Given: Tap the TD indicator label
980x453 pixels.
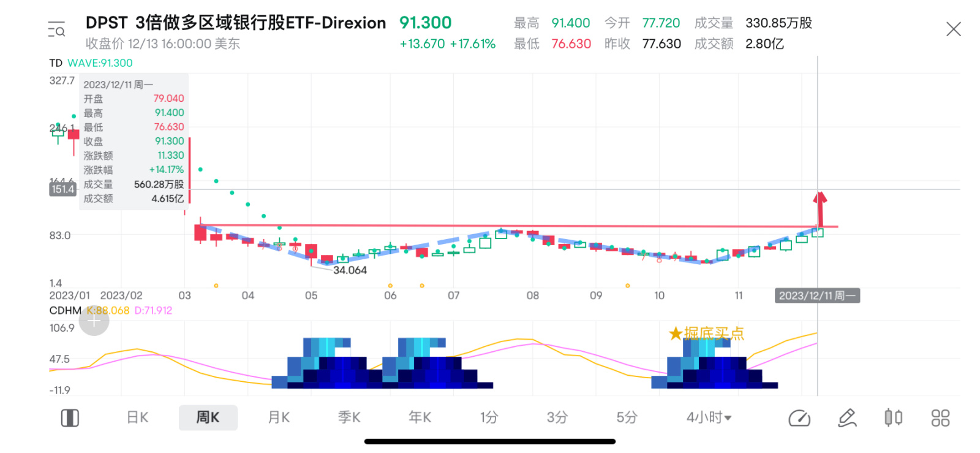Looking at the screenshot, I should pyautogui.click(x=56, y=63).
